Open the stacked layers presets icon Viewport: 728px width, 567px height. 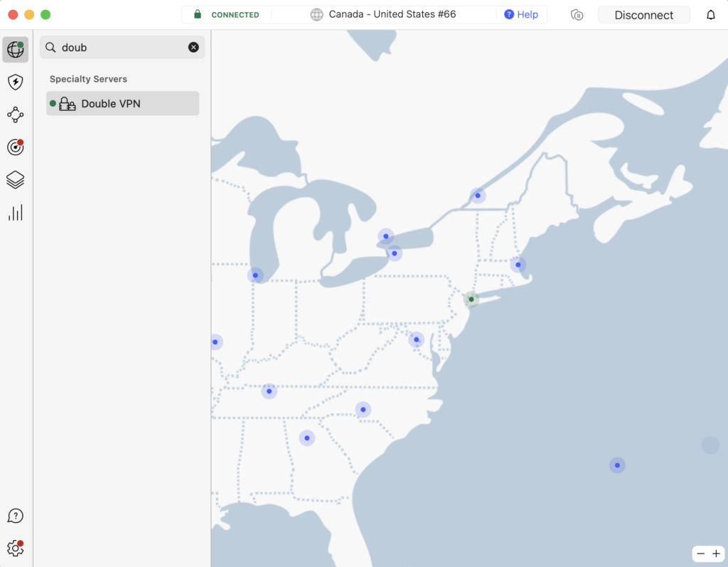pyautogui.click(x=16, y=180)
